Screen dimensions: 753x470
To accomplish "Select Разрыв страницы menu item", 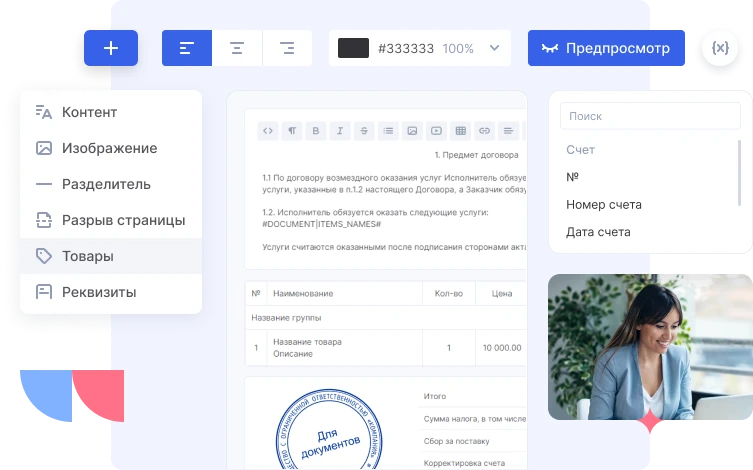I will (123, 220).
